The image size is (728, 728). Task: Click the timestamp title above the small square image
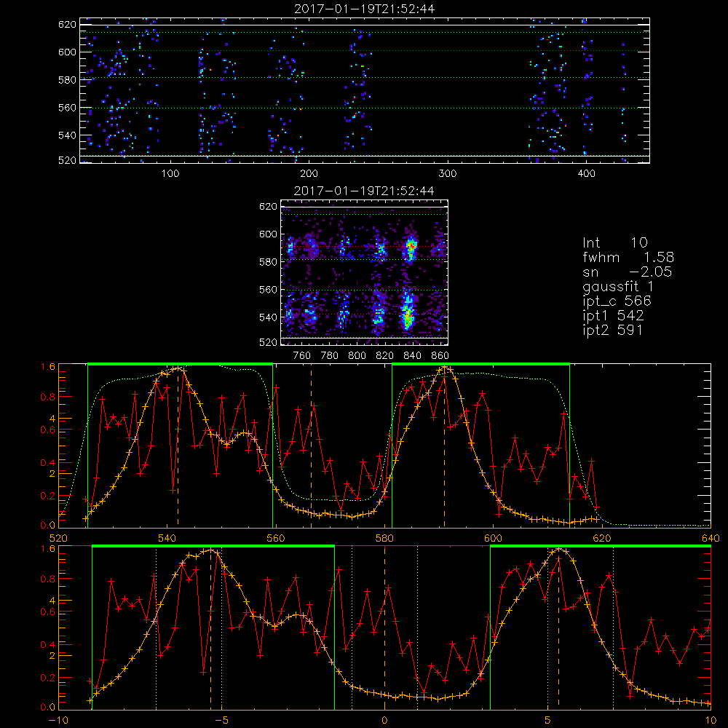pos(365,191)
